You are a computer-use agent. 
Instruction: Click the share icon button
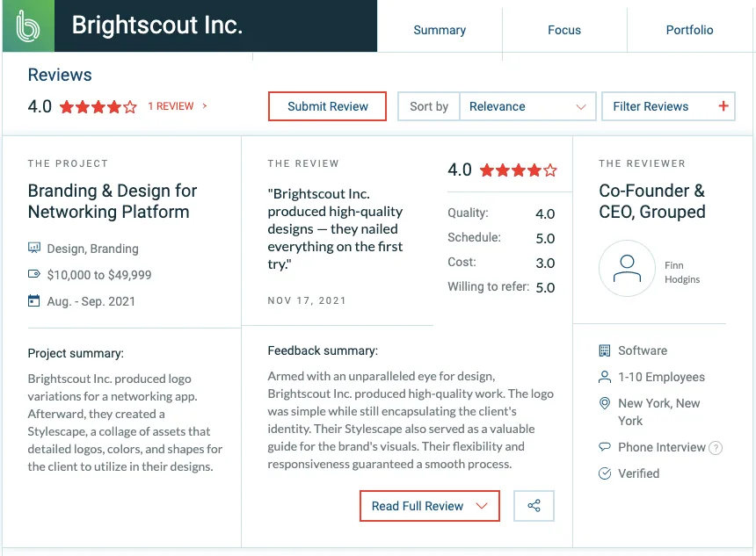tap(534, 506)
